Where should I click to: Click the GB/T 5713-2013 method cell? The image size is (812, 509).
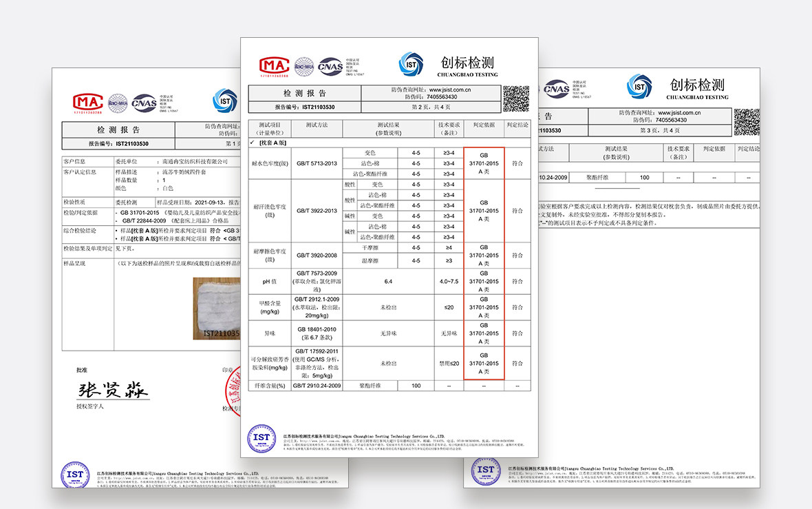[317, 163]
